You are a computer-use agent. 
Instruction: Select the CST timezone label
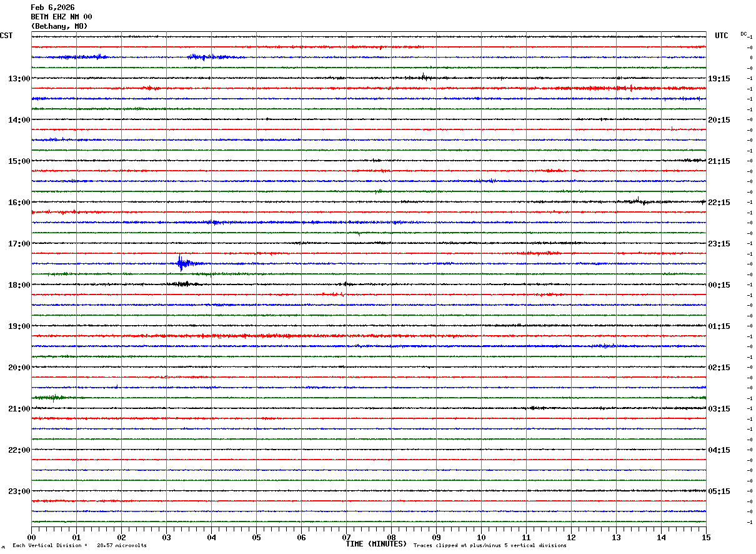(6, 36)
